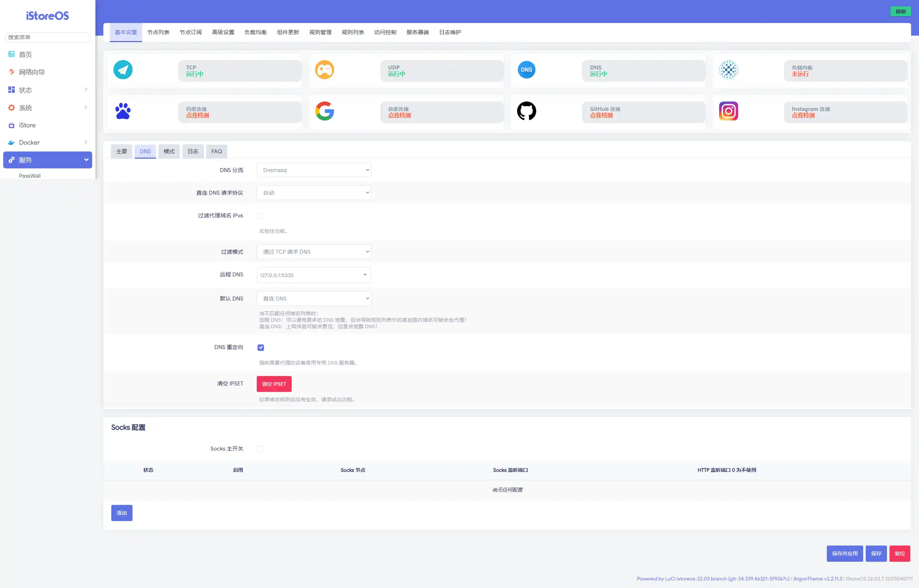
Task: Open the FAQ sub-tab
Action: pyautogui.click(x=217, y=151)
